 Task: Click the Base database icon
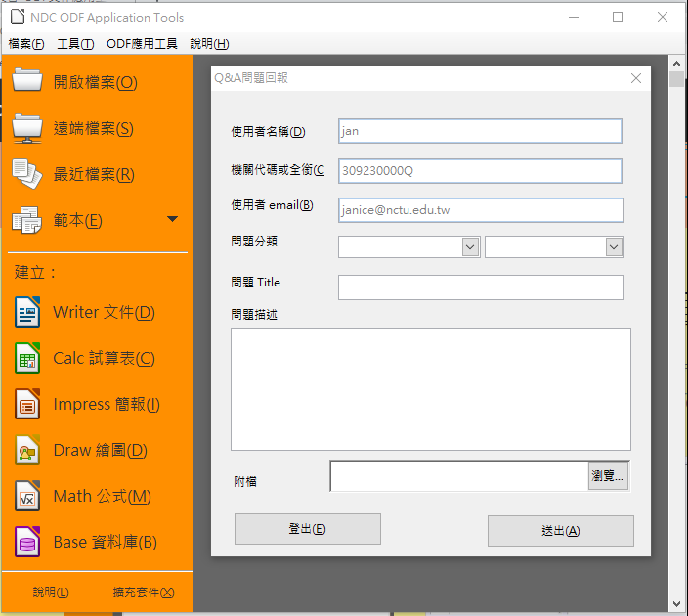(26, 542)
